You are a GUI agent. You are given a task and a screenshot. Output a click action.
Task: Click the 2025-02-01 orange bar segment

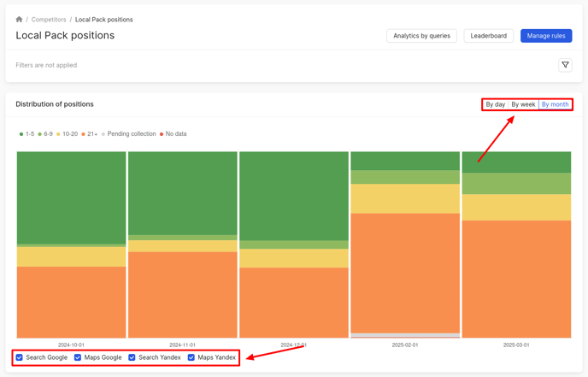pos(405,272)
